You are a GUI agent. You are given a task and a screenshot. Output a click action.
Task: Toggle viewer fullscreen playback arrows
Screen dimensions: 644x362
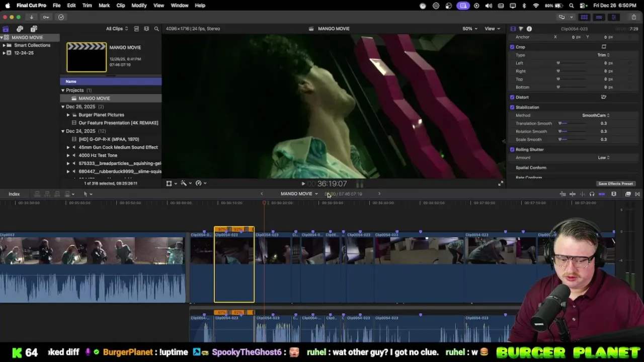[500, 184]
